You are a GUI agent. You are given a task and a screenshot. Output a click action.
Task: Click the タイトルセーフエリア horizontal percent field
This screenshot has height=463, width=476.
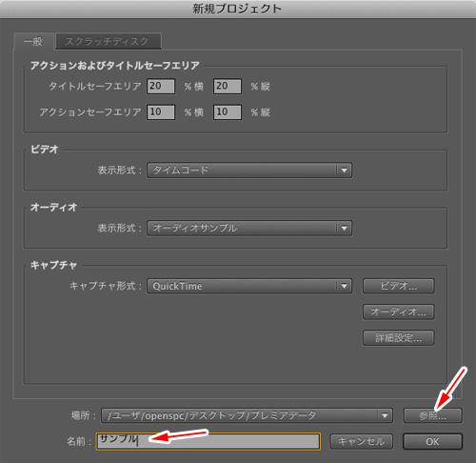click(x=161, y=87)
